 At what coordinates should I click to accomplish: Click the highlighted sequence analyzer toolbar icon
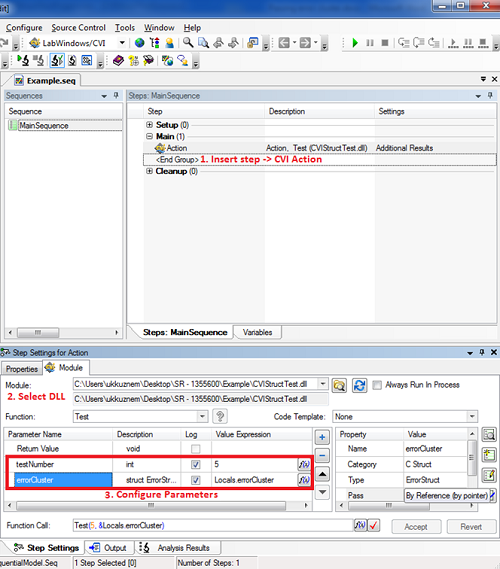click(57, 60)
